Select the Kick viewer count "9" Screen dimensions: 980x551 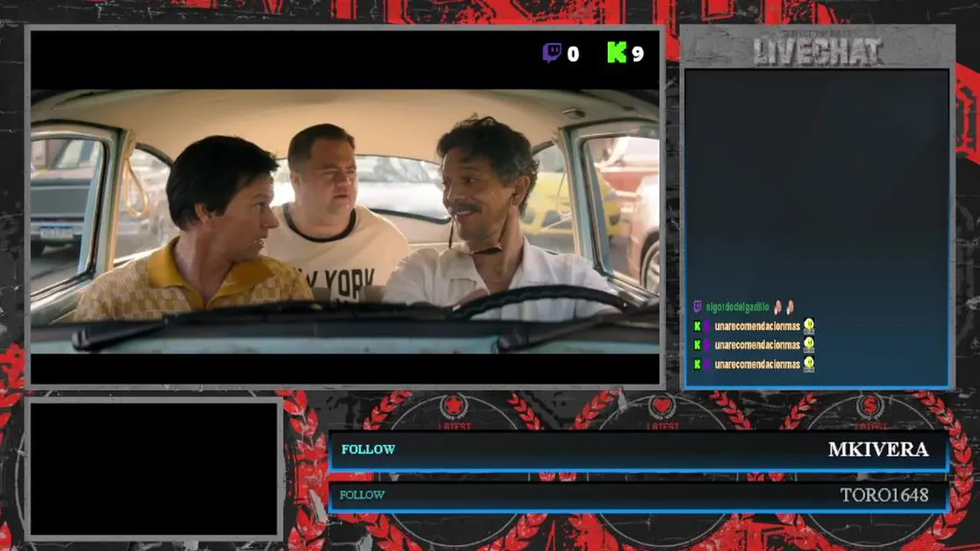click(637, 54)
